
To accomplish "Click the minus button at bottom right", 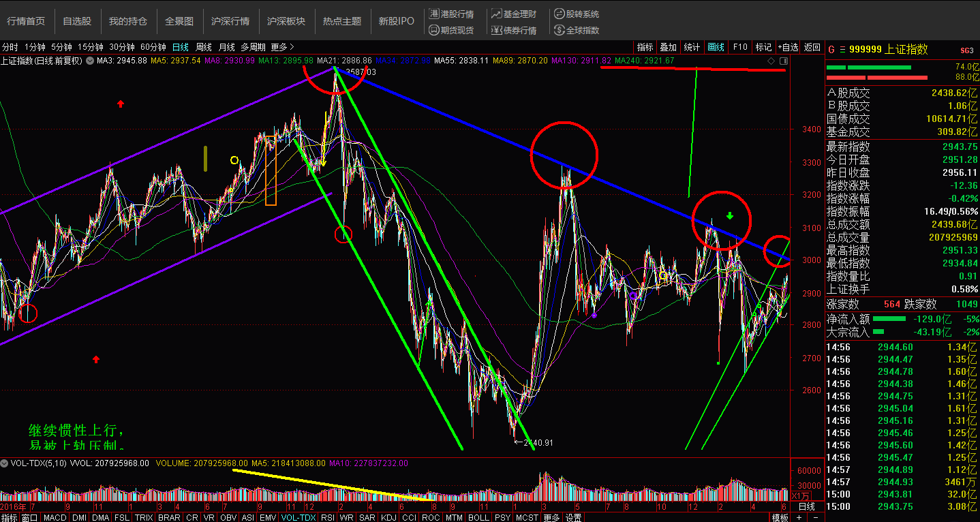I will click(815, 517).
